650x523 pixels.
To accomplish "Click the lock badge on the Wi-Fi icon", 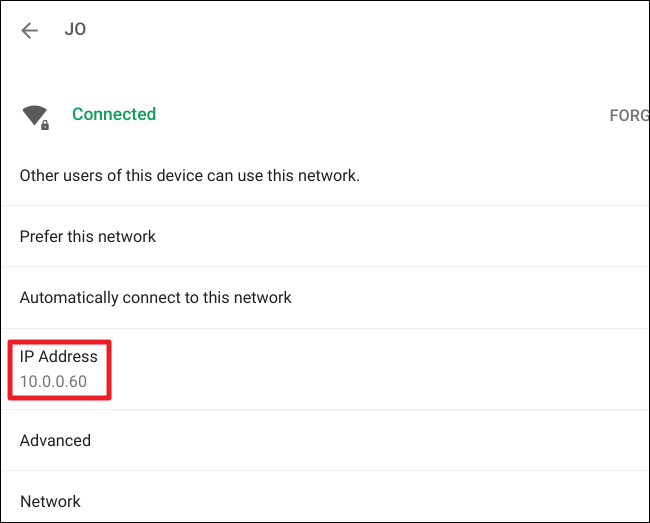I will [44, 123].
